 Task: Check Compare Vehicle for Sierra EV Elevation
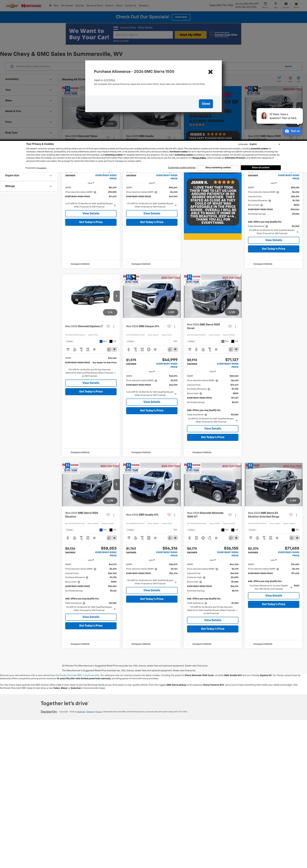pyautogui.click(x=250, y=644)
